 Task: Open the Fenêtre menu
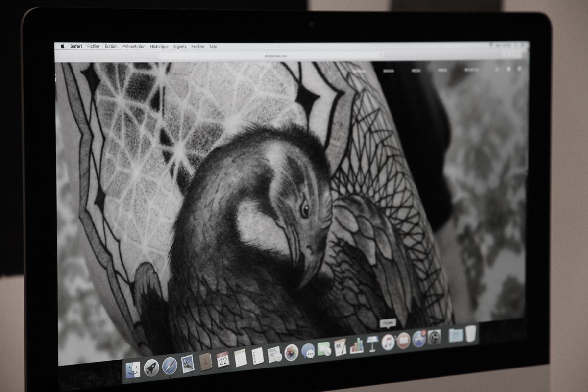[x=198, y=46]
